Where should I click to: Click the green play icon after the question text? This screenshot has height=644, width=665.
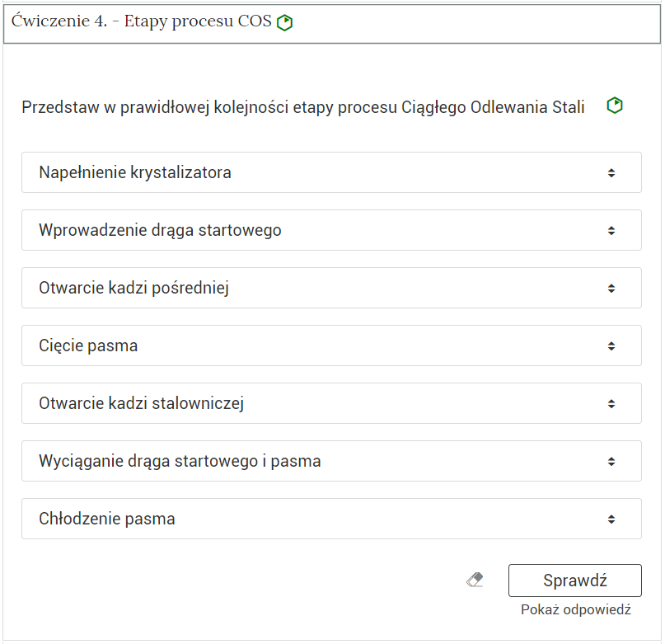(x=614, y=106)
